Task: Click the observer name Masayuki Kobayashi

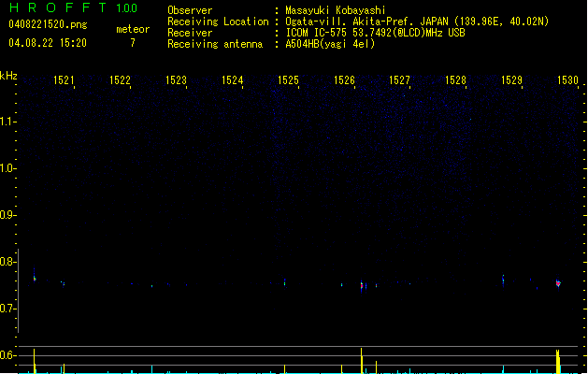Action: [336, 10]
